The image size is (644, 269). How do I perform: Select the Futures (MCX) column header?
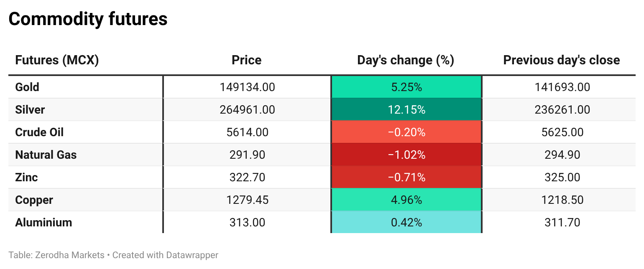pos(57,60)
